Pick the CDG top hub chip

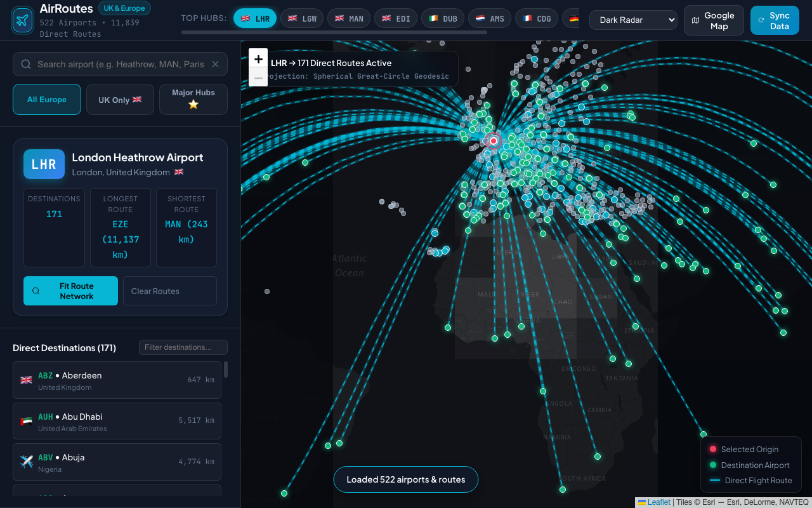click(537, 18)
